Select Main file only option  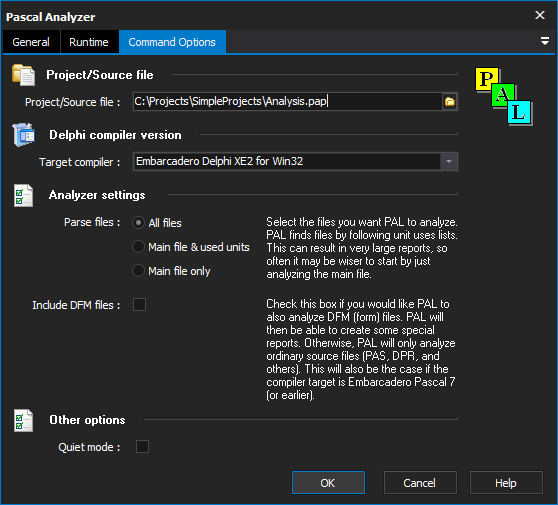point(138,271)
